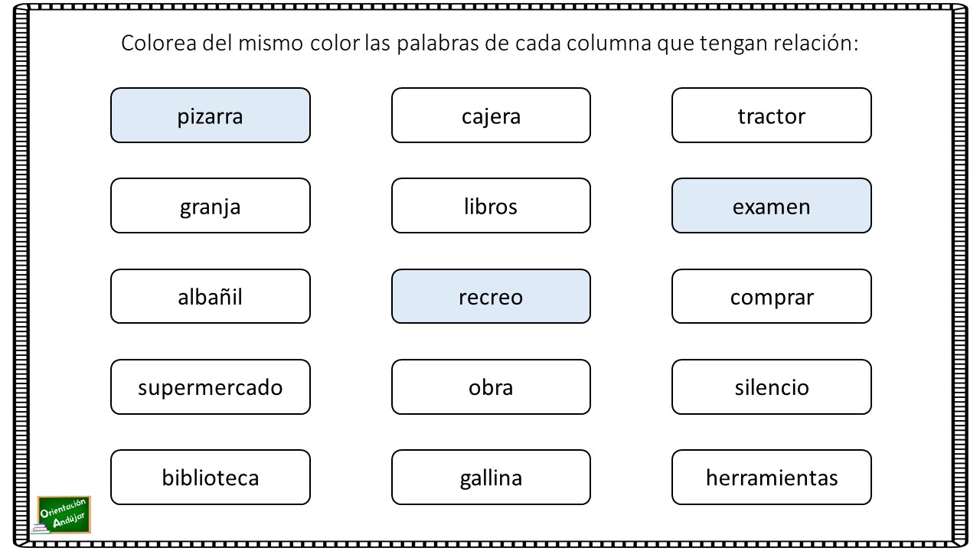
Task: Select the biblioteca word box
Action: (211, 478)
